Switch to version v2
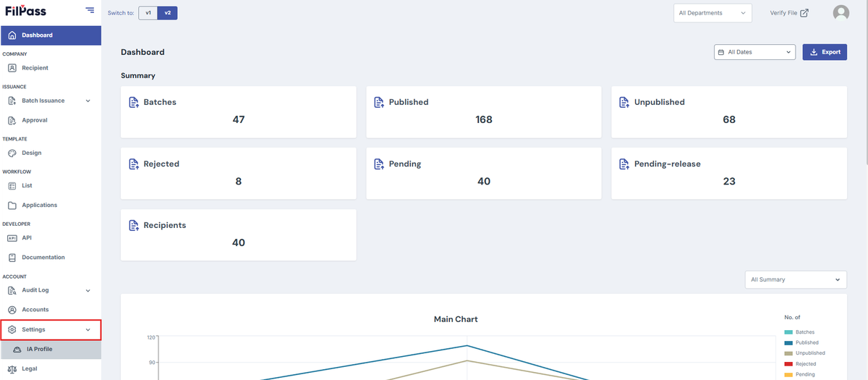Image resolution: width=868 pixels, height=380 pixels. coord(167,12)
